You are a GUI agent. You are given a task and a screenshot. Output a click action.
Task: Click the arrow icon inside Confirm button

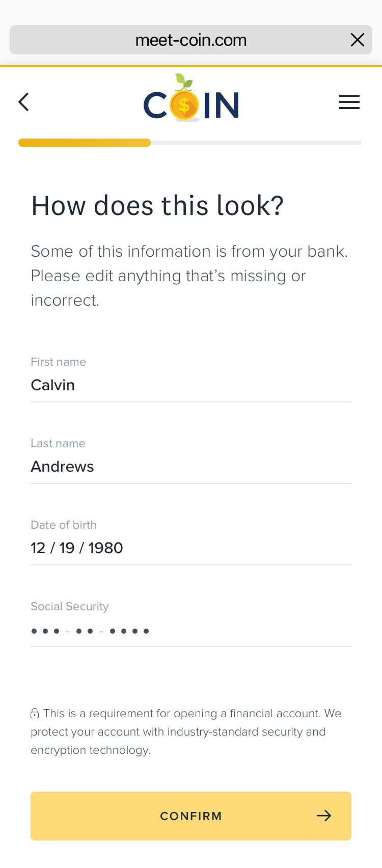point(324,816)
